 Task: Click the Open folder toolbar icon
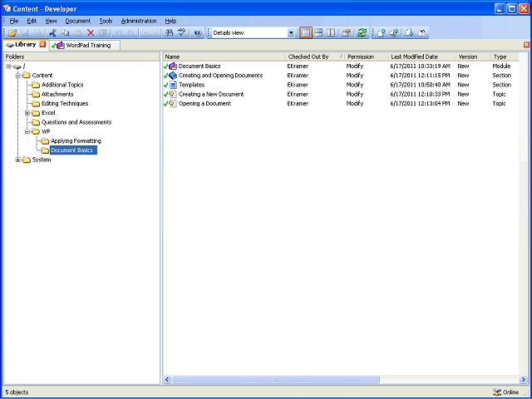click(x=12, y=33)
